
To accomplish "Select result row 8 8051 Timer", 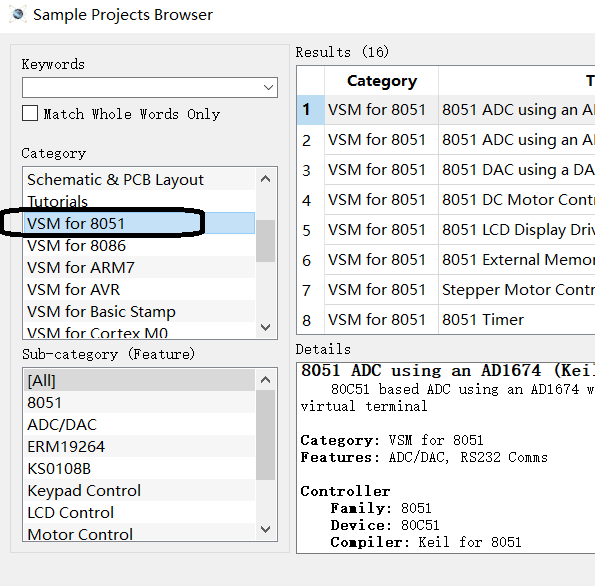I will point(446,320).
